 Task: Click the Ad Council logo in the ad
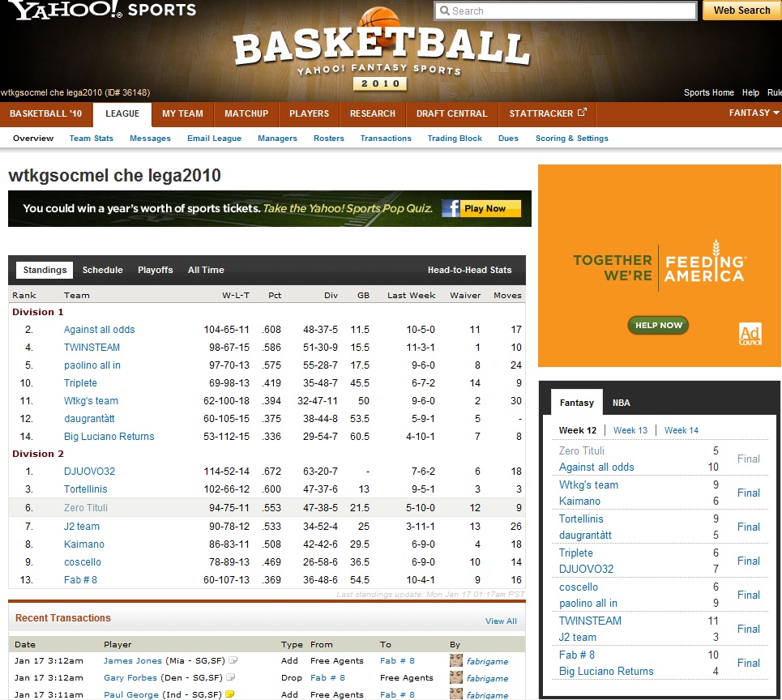750,335
